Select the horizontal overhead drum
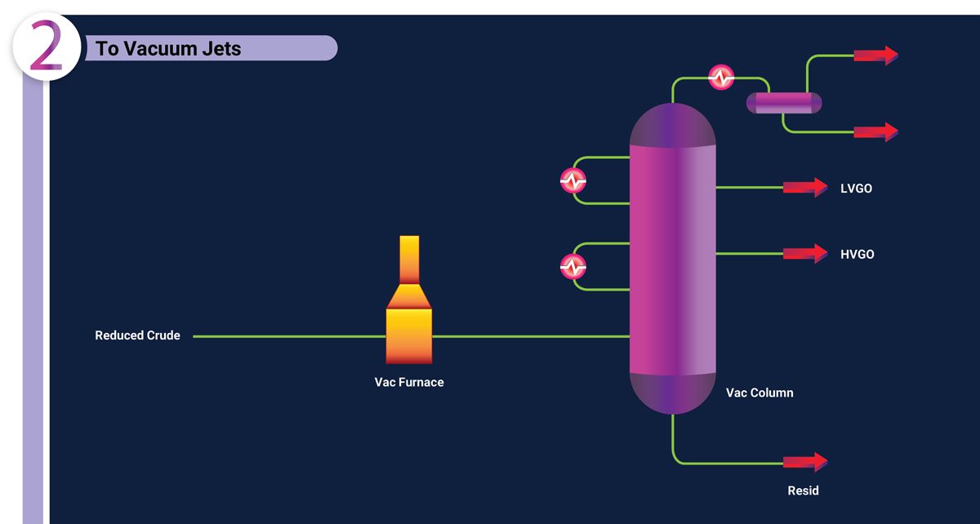This screenshot has width=980, height=524. click(x=782, y=103)
